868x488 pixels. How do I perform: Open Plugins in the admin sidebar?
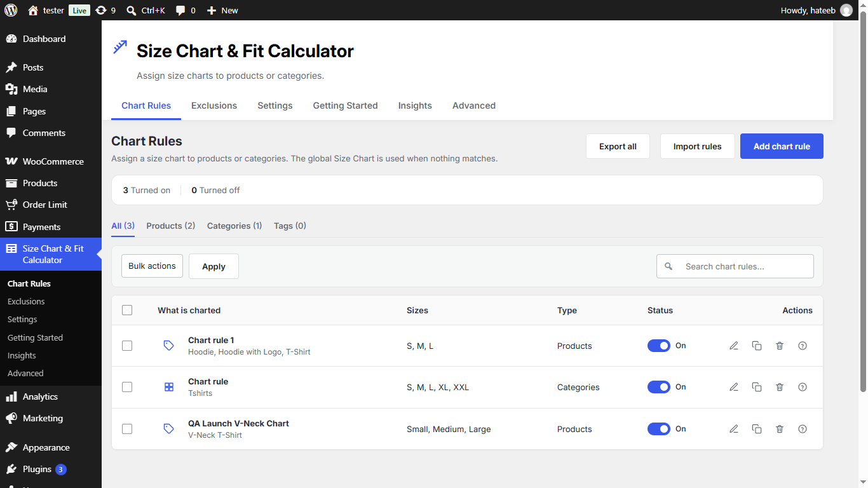point(51,469)
